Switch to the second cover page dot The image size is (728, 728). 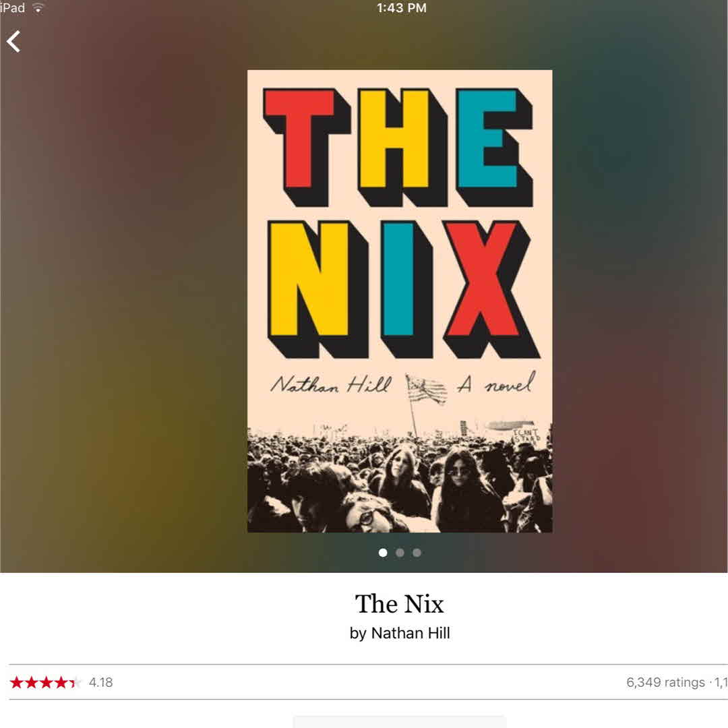(400, 553)
